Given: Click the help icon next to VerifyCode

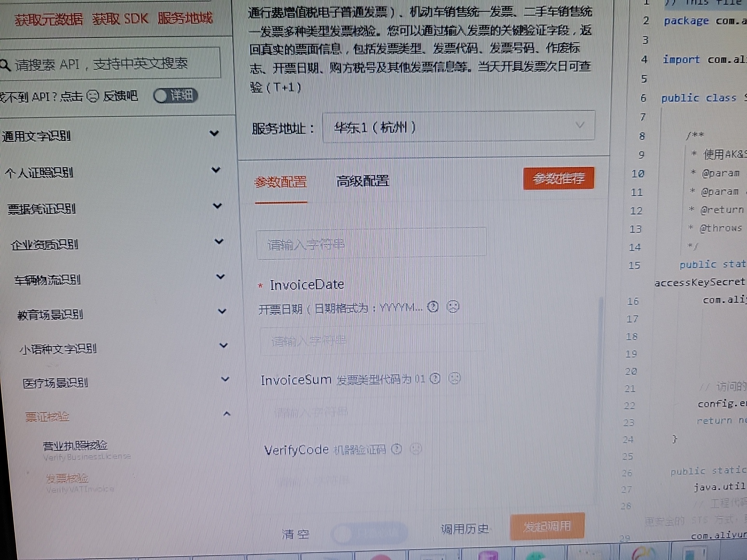Looking at the screenshot, I should (397, 450).
